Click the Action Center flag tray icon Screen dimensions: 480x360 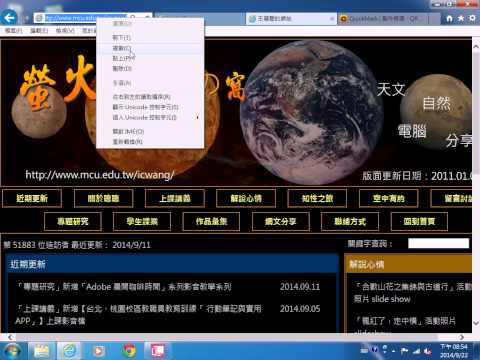point(404,351)
